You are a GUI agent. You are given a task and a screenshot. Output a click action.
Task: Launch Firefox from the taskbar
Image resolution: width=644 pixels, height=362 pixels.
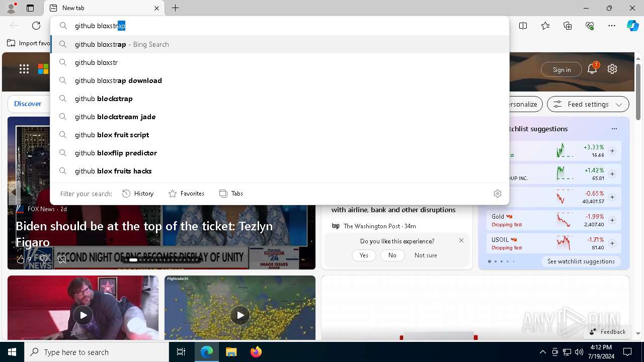point(256,352)
